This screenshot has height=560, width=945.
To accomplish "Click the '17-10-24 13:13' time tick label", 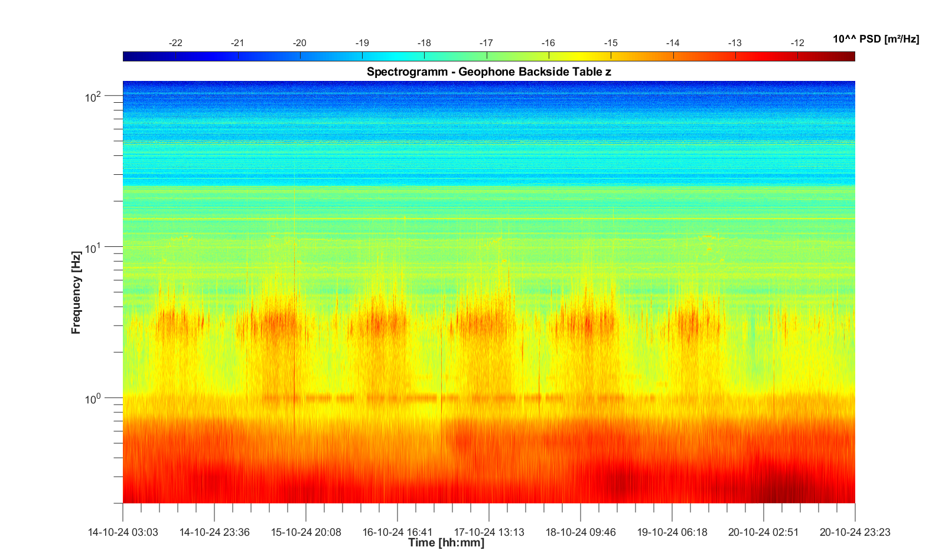I will coord(489,532).
